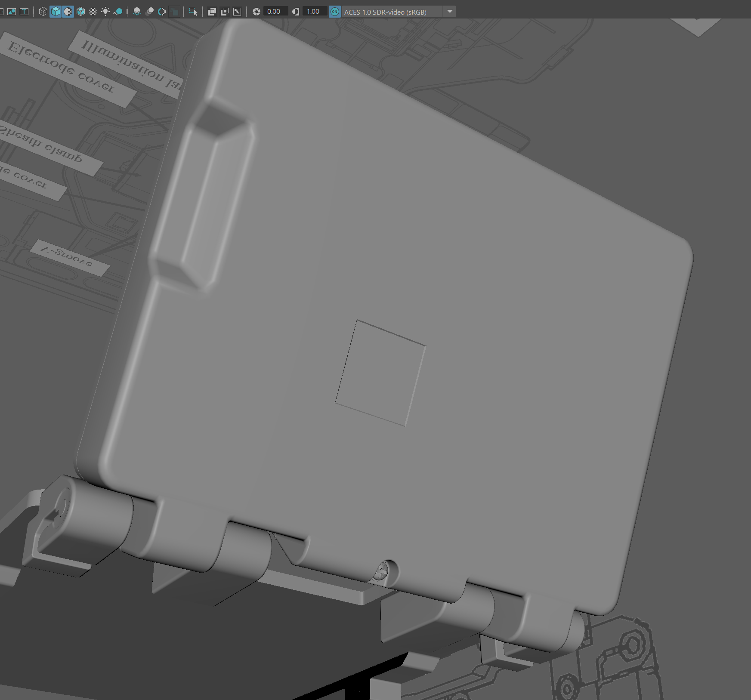The image size is (751, 700).
Task: Toggle motion blur icon
Action: tap(149, 12)
